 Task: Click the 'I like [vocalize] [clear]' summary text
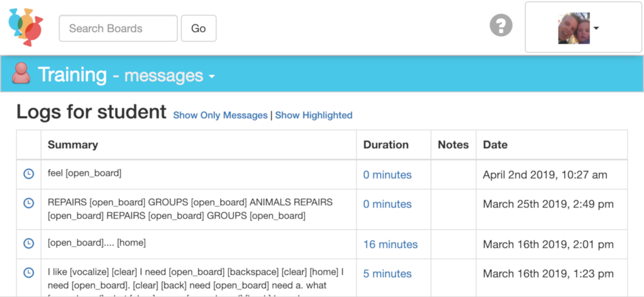[196, 282]
